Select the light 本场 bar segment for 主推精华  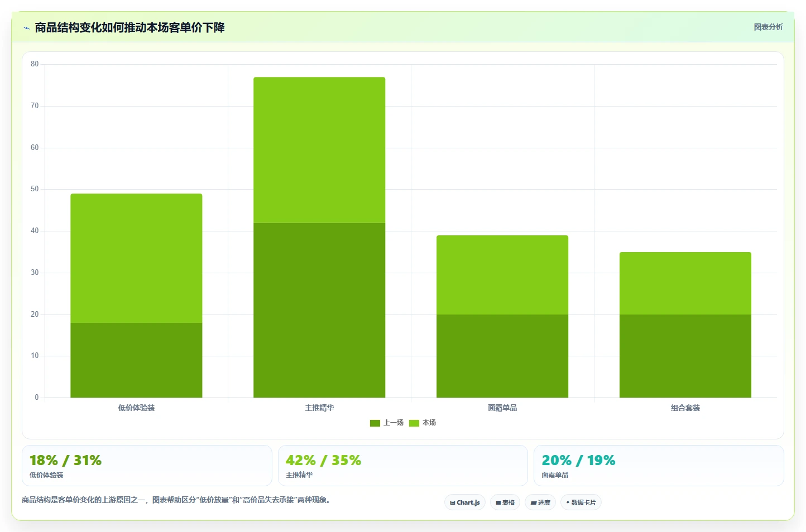pos(319,150)
